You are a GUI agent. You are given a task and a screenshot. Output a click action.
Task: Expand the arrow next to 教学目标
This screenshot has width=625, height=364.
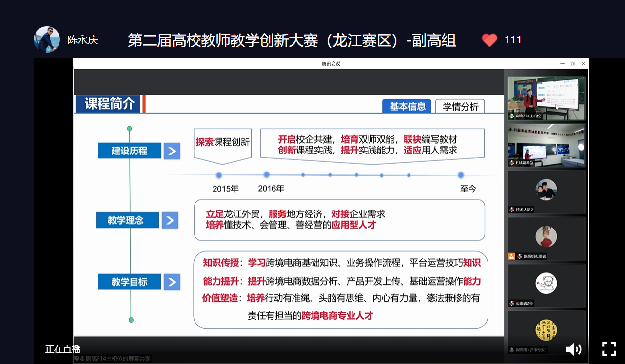(x=172, y=282)
